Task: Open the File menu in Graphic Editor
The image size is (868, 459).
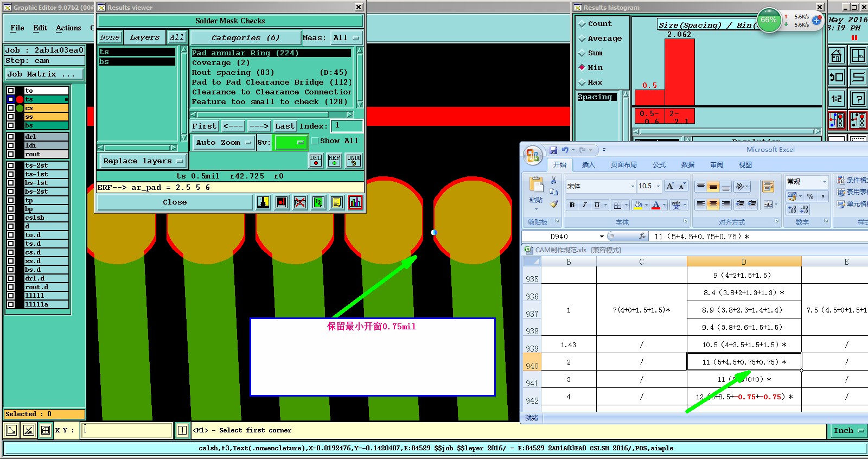Action: pyautogui.click(x=17, y=28)
